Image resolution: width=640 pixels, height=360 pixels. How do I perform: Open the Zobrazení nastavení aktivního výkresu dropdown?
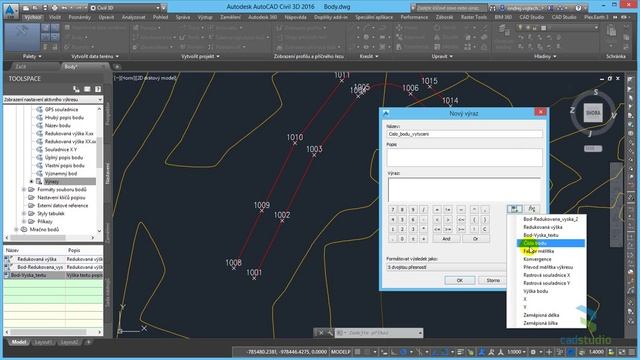pyautogui.click(x=53, y=100)
